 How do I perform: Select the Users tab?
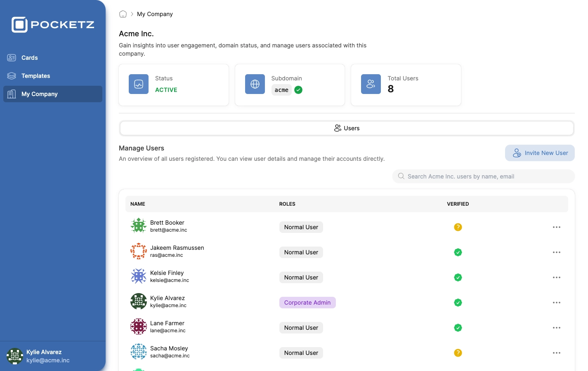(x=347, y=128)
